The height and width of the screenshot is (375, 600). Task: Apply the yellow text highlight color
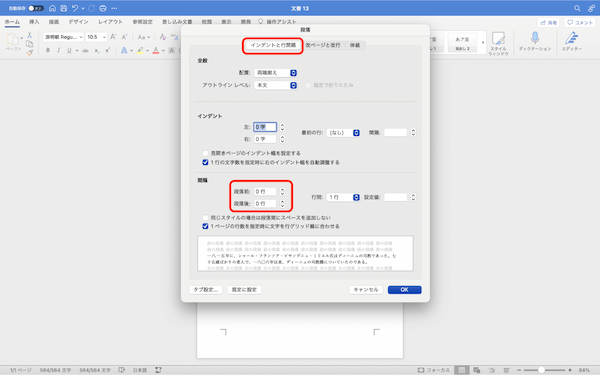point(140,50)
